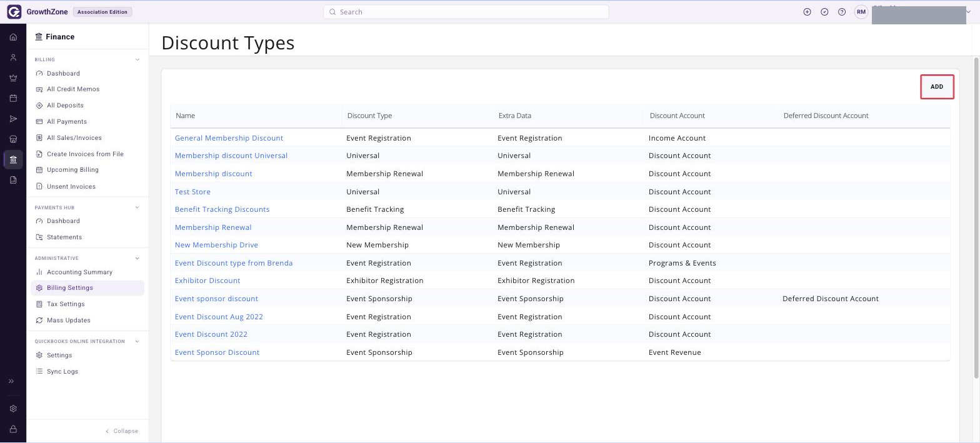
Task: Open the GrowthZone logo home
Action: 14,12
